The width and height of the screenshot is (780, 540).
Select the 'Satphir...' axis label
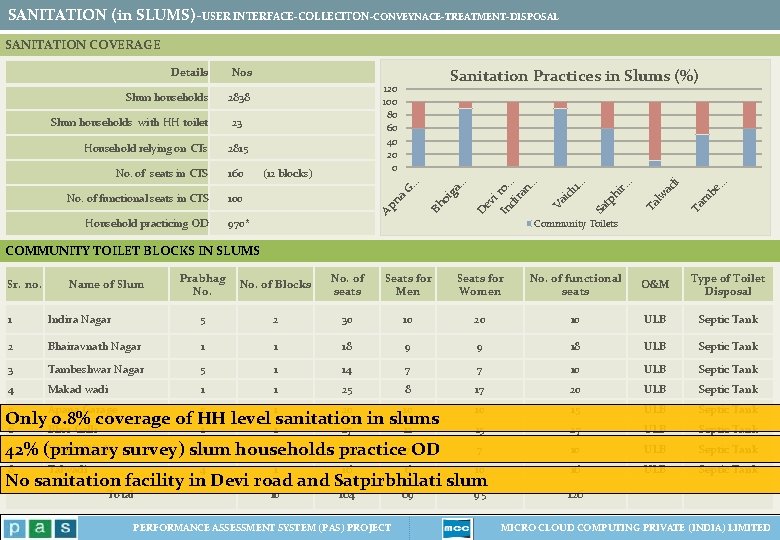click(x=613, y=196)
